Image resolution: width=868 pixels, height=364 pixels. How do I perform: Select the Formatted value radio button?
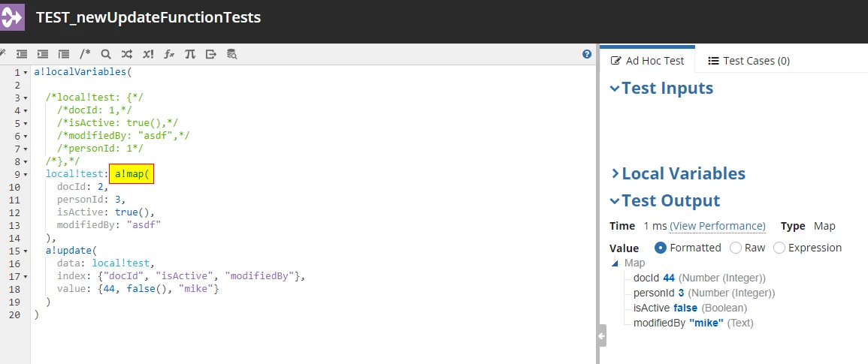point(660,248)
